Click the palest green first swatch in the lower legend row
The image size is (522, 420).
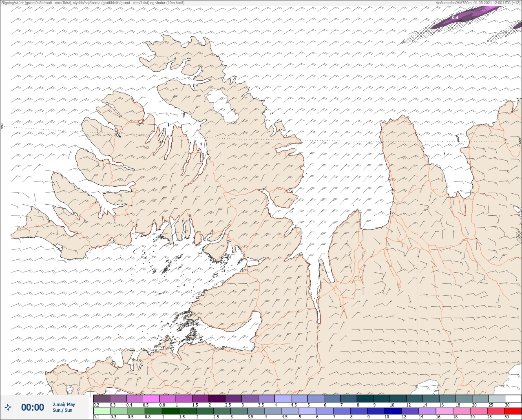tap(102, 411)
